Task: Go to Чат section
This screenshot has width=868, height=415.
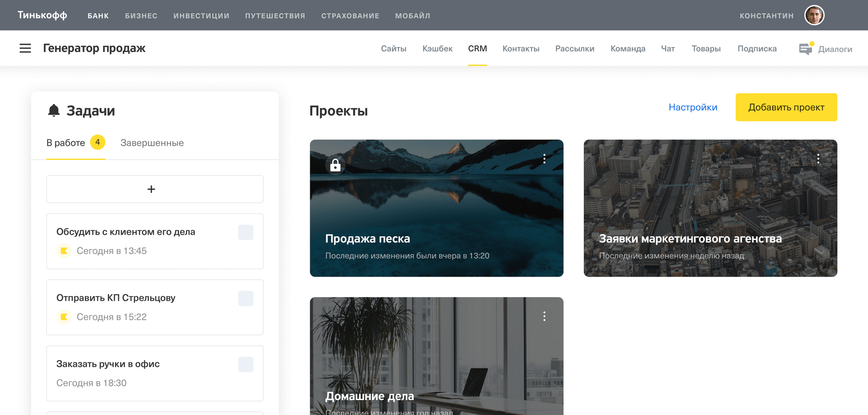Action: 668,48
